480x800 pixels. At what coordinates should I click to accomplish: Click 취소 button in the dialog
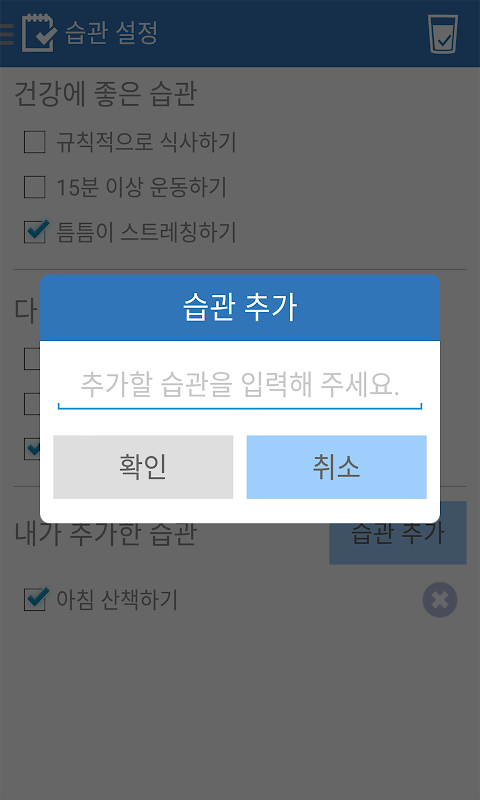(x=337, y=467)
